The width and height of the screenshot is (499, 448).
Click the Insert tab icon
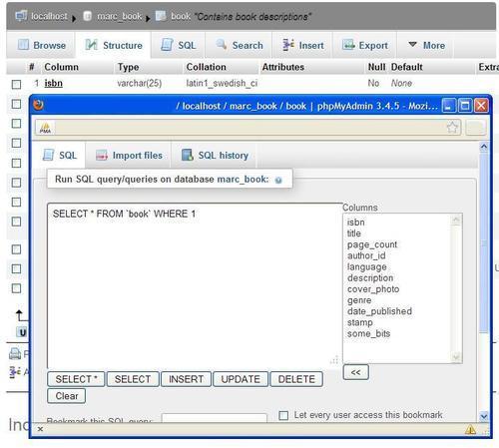(x=288, y=44)
